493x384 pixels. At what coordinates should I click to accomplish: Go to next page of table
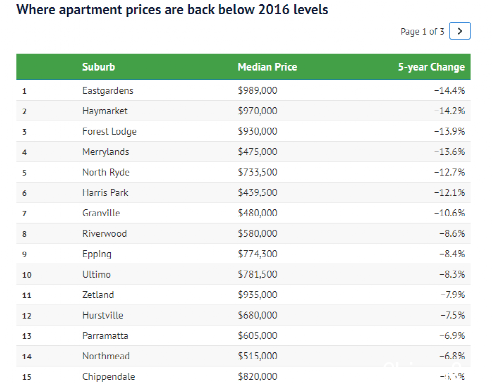459,31
